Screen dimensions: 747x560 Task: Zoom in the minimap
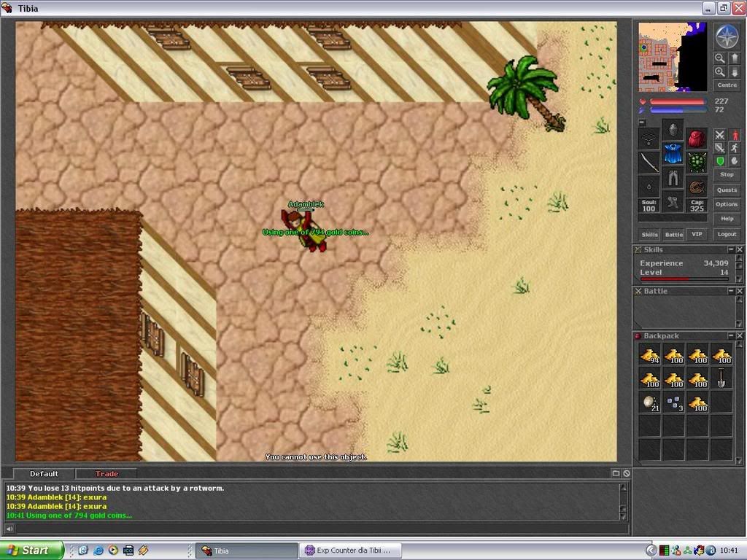click(x=720, y=72)
